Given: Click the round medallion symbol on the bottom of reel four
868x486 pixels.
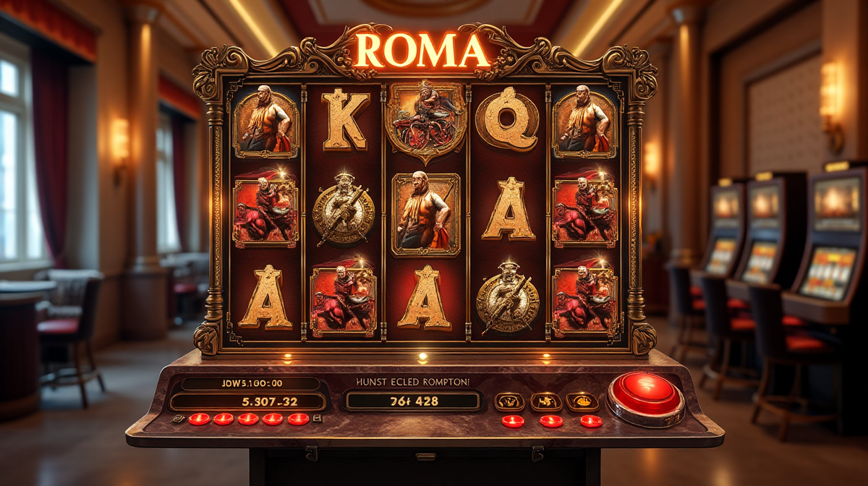Looking at the screenshot, I should pyautogui.click(x=508, y=298).
